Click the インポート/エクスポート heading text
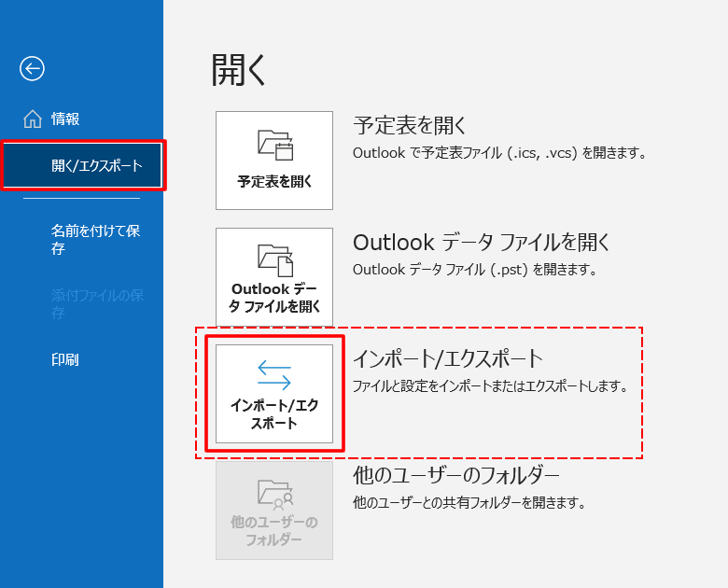Screen dimensions: 728x588 tap(448, 358)
